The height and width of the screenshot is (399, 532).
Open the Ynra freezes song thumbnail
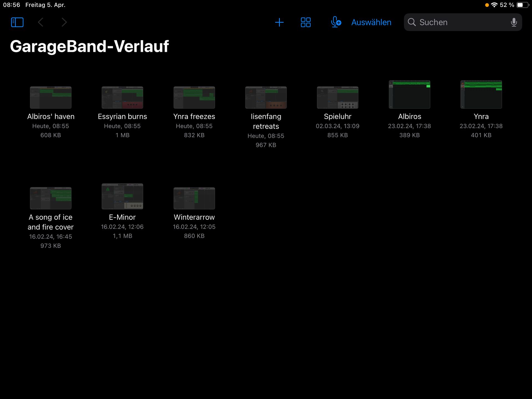pyautogui.click(x=194, y=98)
